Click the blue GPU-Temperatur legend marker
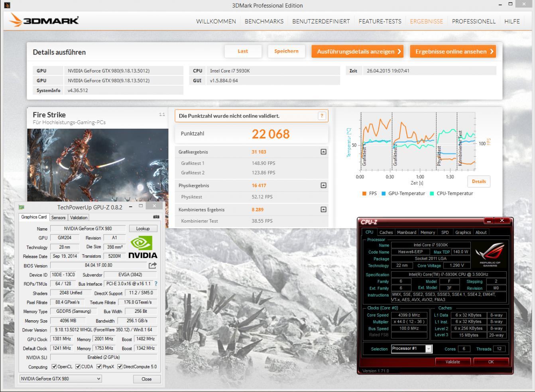The height and width of the screenshot is (392, 535). (384, 194)
